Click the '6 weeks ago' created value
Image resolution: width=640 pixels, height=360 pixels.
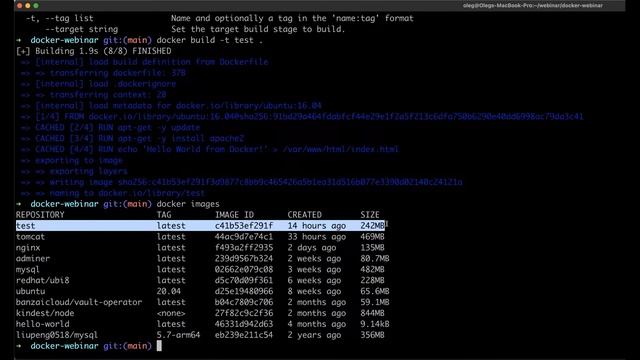tap(314, 280)
